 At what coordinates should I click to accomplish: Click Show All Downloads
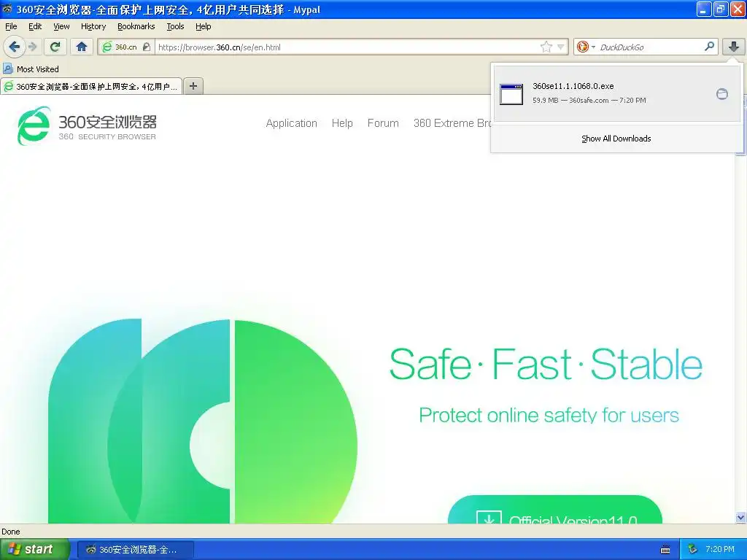616,139
